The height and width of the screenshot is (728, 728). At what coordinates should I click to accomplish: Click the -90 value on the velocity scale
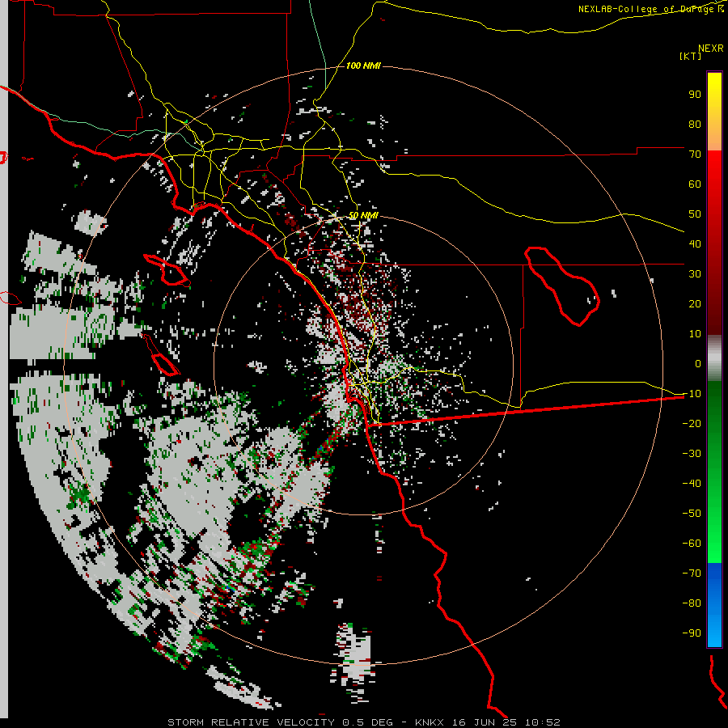pyautogui.click(x=692, y=633)
